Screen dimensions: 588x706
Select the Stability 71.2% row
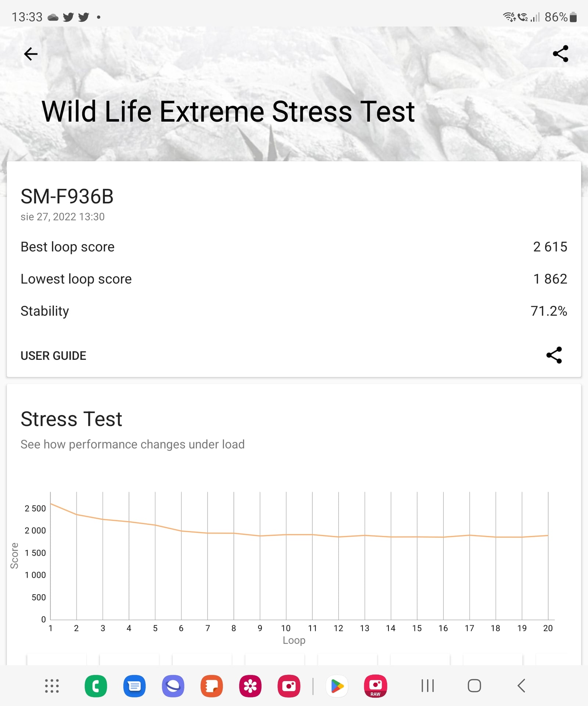coord(294,311)
